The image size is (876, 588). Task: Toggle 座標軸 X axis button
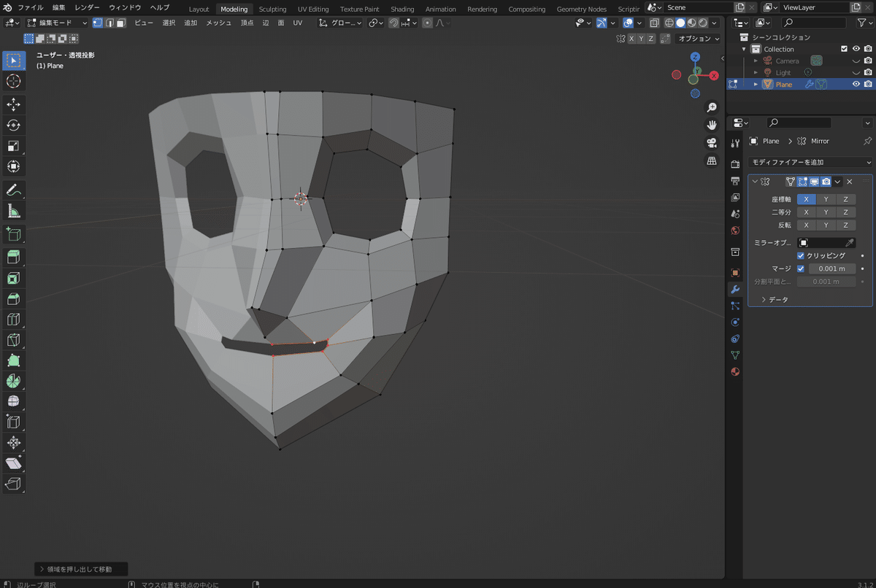[806, 199]
